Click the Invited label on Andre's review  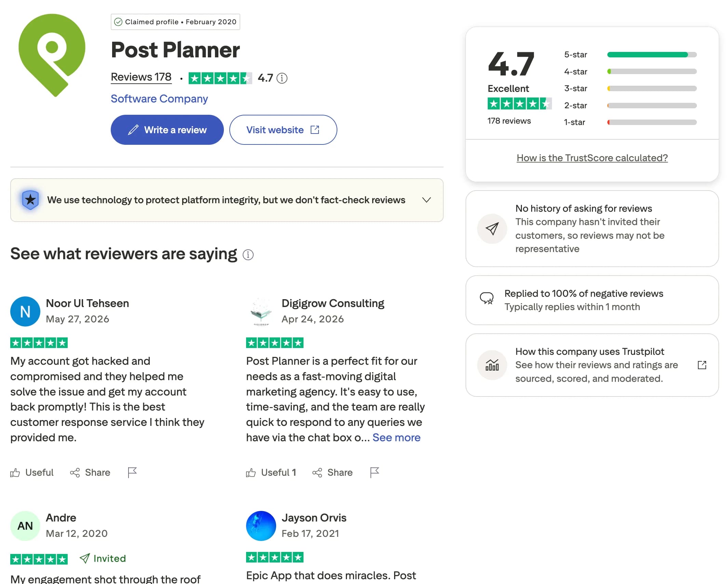[x=103, y=558]
